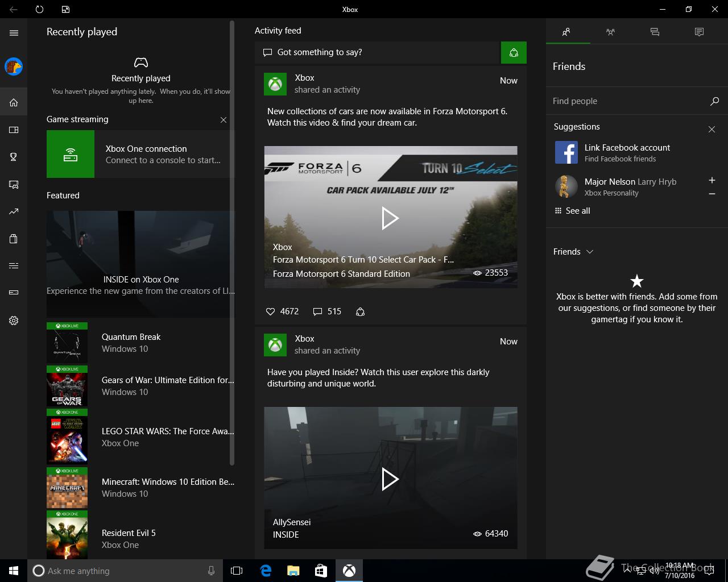Go to Home in the sidebar
Screen dimensions: 728x582
(14, 103)
